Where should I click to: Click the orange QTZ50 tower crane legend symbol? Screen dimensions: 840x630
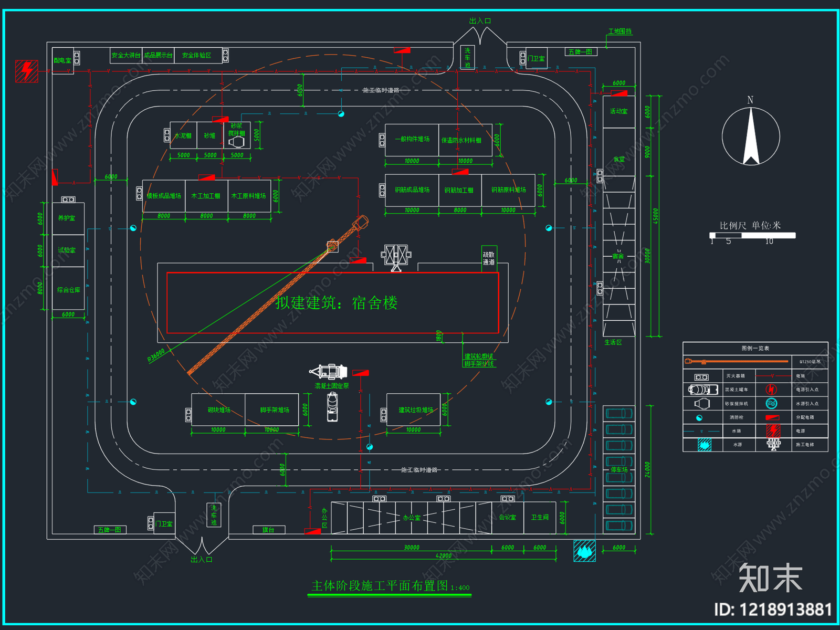[737, 361]
